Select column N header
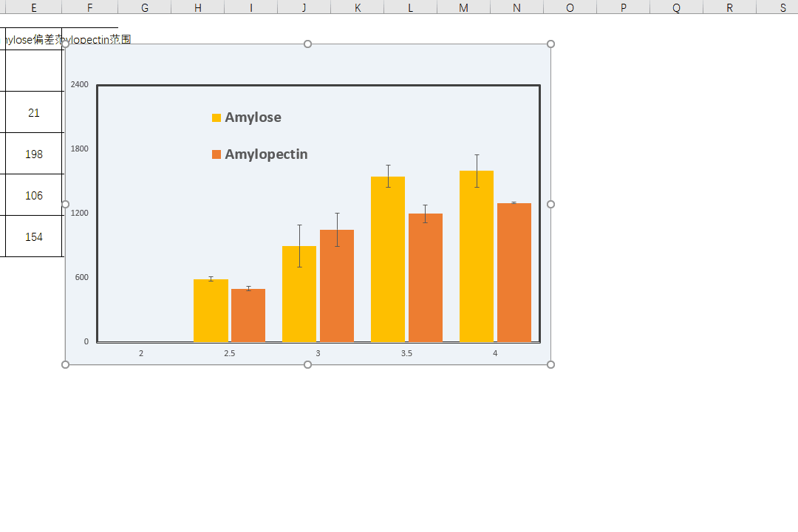Image resolution: width=798 pixels, height=532 pixels. (x=516, y=7)
